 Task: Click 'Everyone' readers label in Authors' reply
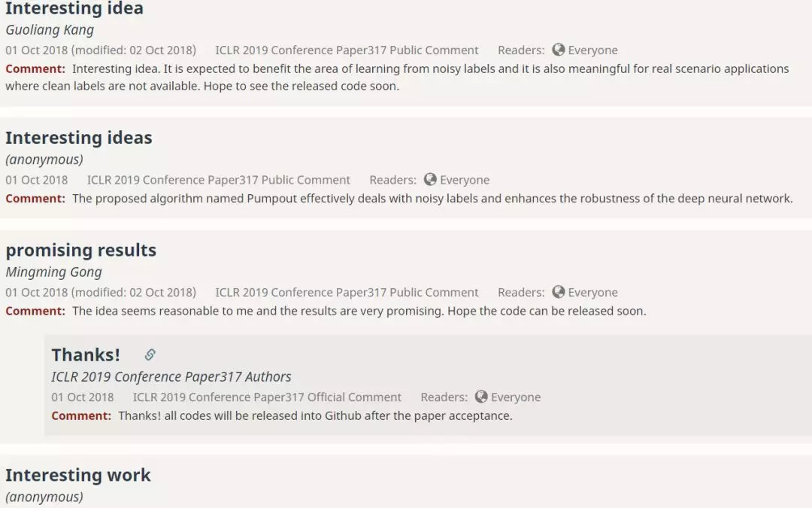(x=516, y=397)
